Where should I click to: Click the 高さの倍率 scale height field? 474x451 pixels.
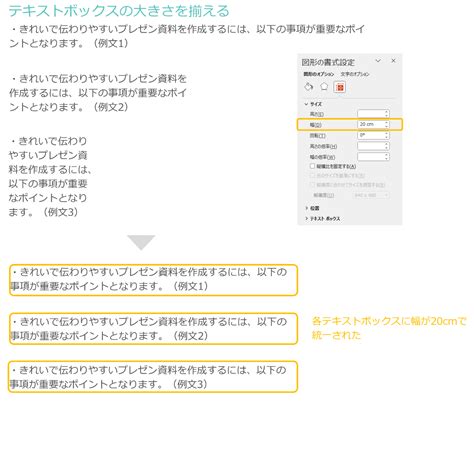(371, 146)
